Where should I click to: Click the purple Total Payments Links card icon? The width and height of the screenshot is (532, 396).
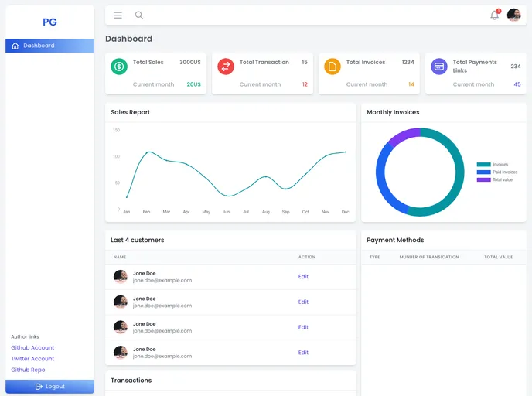click(439, 67)
